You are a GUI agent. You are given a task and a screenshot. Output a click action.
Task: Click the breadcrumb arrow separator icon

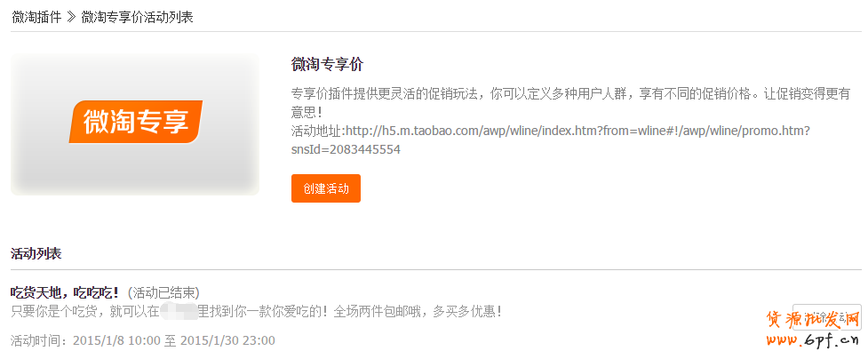point(71,17)
